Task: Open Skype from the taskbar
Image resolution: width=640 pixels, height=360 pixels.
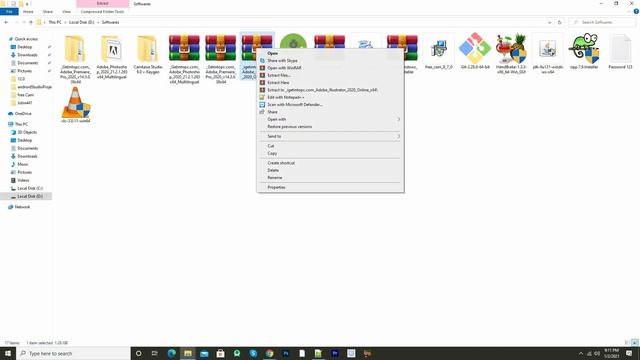Action: point(253,353)
